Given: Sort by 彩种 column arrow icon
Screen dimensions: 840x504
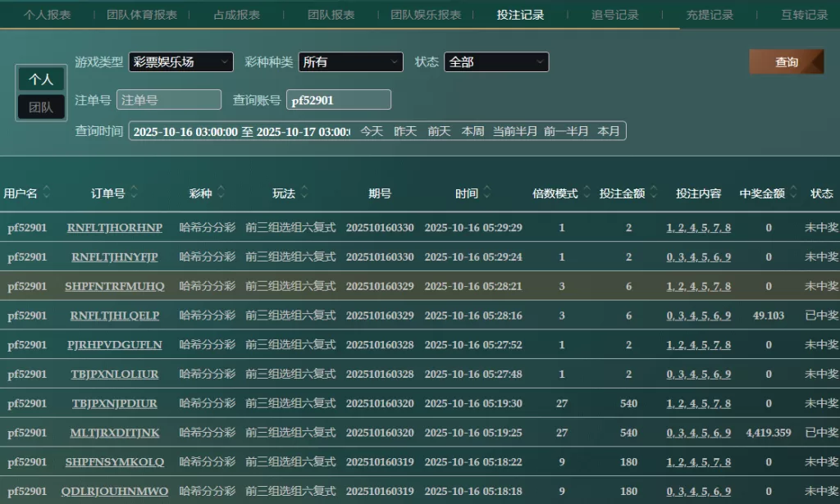Looking at the screenshot, I should pos(221,193).
